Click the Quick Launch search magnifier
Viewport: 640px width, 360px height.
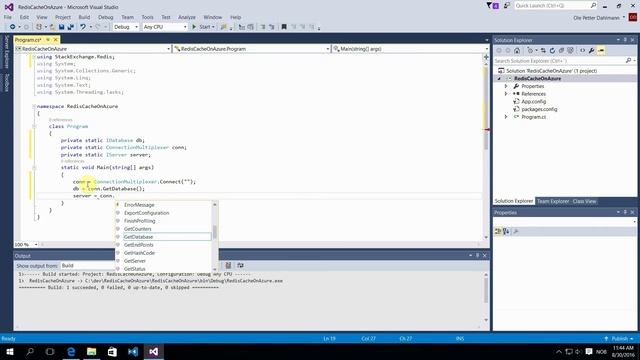click(593, 5)
